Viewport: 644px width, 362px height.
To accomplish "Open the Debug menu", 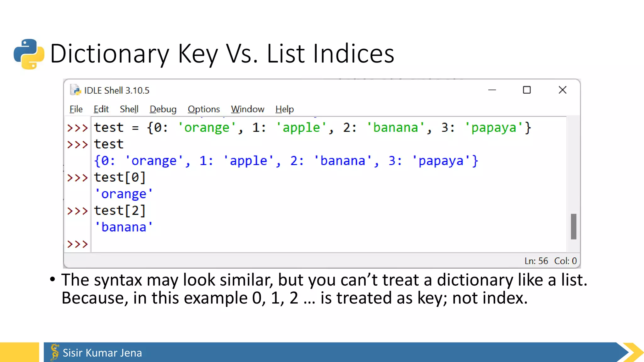I will tap(163, 109).
